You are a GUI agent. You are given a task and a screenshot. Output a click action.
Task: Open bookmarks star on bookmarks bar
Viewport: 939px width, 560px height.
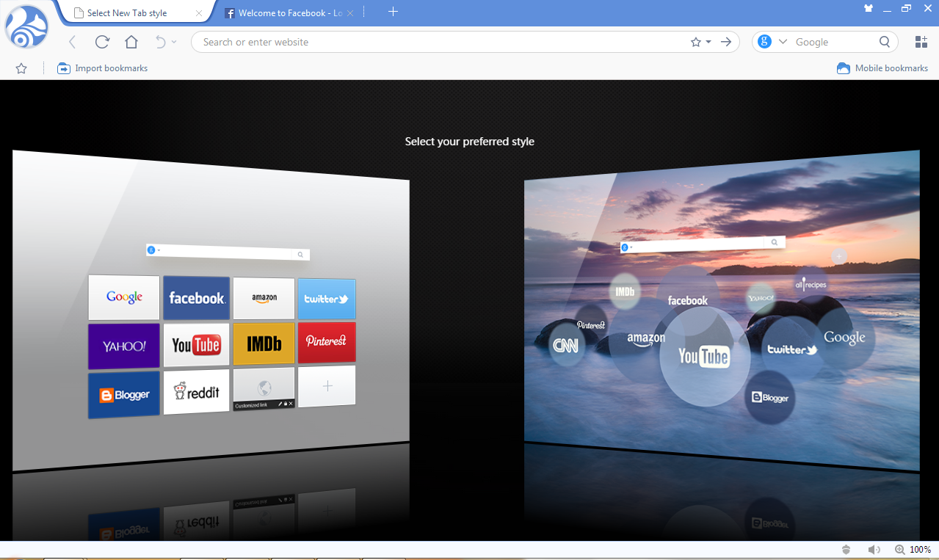(x=21, y=68)
